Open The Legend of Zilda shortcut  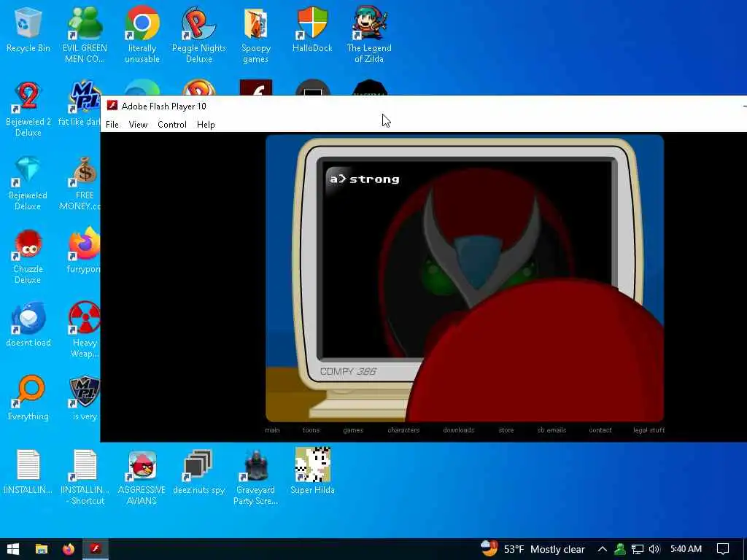coord(369,34)
